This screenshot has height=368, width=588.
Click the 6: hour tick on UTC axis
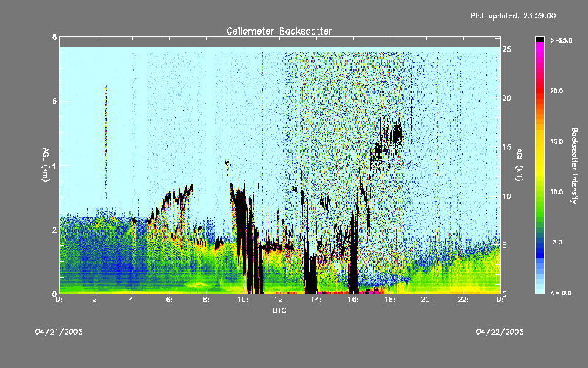pyautogui.click(x=169, y=300)
